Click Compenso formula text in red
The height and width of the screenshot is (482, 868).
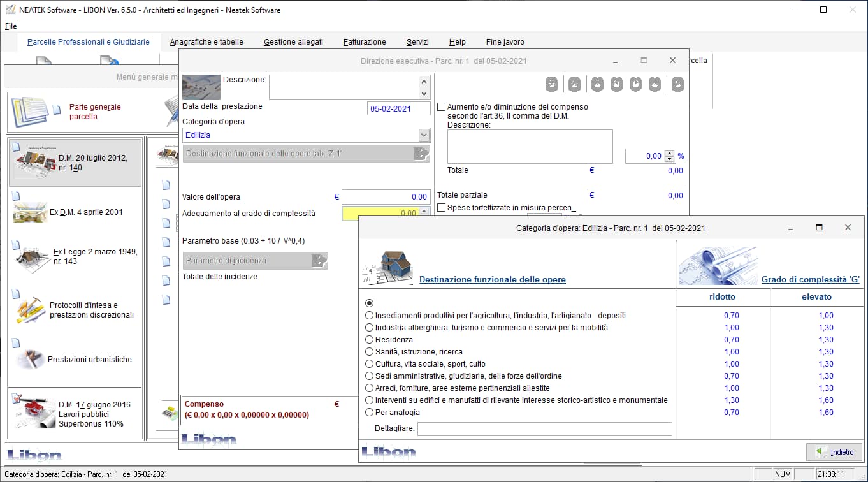click(x=247, y=414)
